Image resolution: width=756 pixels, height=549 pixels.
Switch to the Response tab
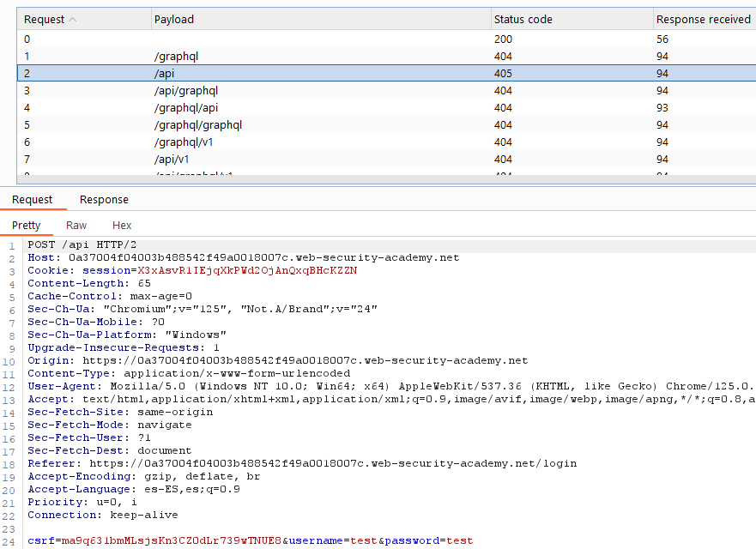click(104, 200)
